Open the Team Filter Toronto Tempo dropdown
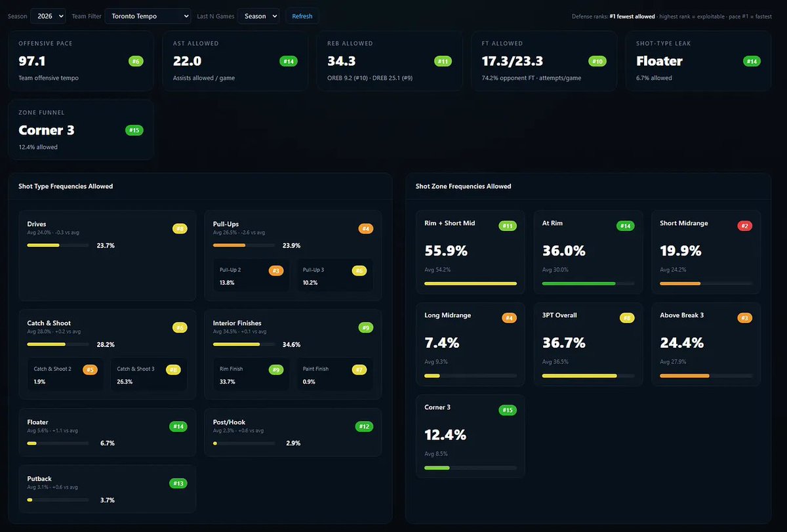This screenshot has height=532, width=787. 148,16
